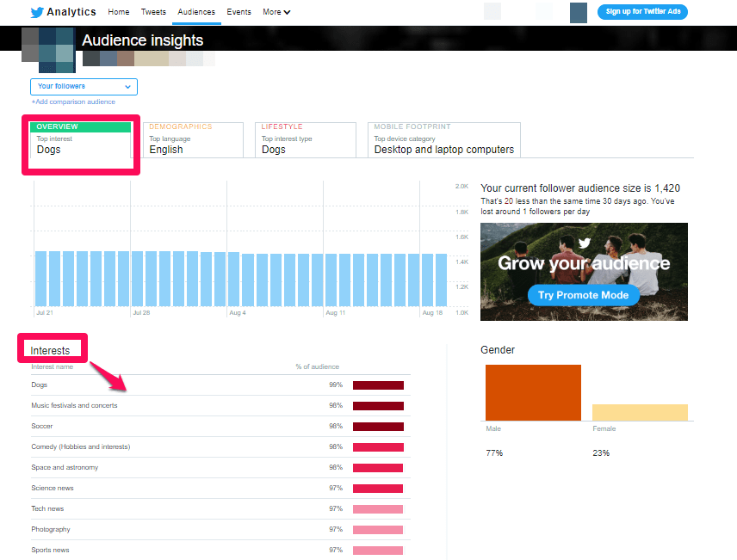The height and width of the screenshot is (560, 737).
Task: Select the Overview tab
Action: [x=80, y=140]
